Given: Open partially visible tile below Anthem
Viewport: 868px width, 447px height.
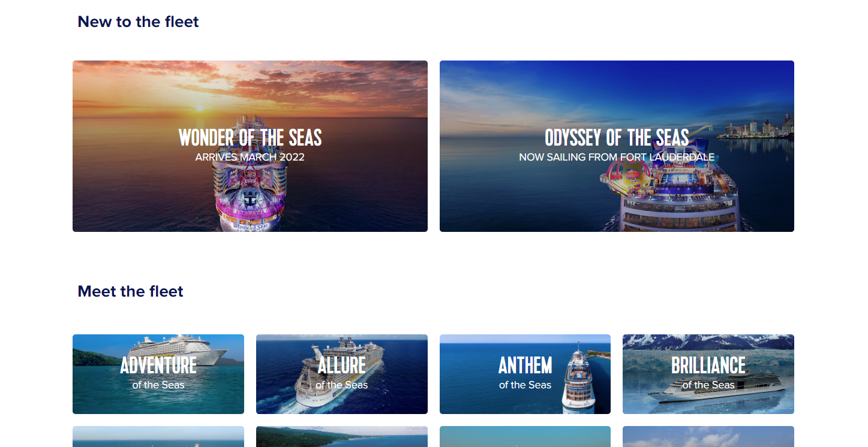Looking at the screenshot, I should (x=525, y=437).
